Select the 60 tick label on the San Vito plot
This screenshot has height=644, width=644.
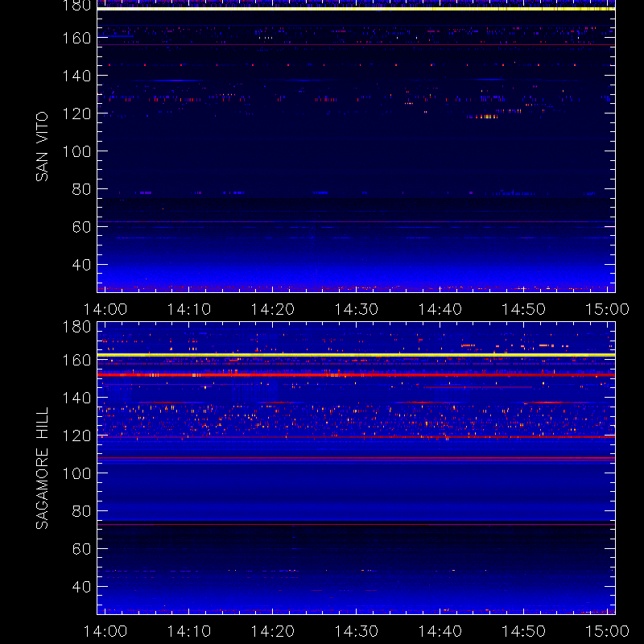coord(81,227)
